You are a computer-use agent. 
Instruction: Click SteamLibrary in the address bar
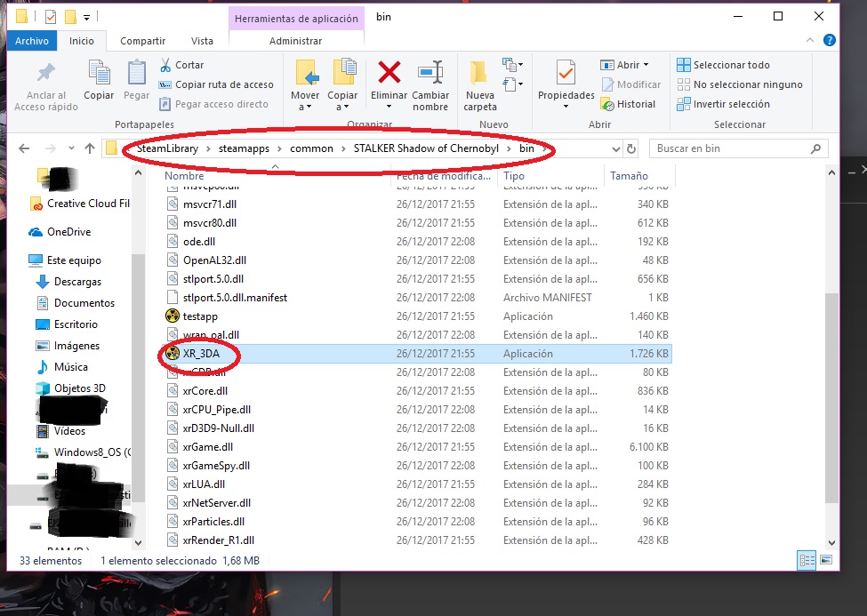coord(167,148)
